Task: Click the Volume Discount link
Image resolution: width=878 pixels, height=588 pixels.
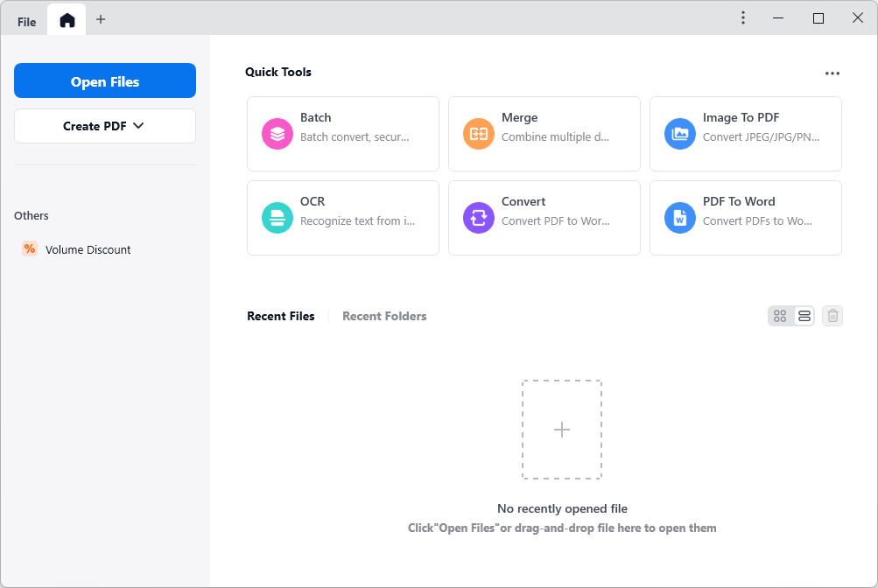Action: (87, 248)
